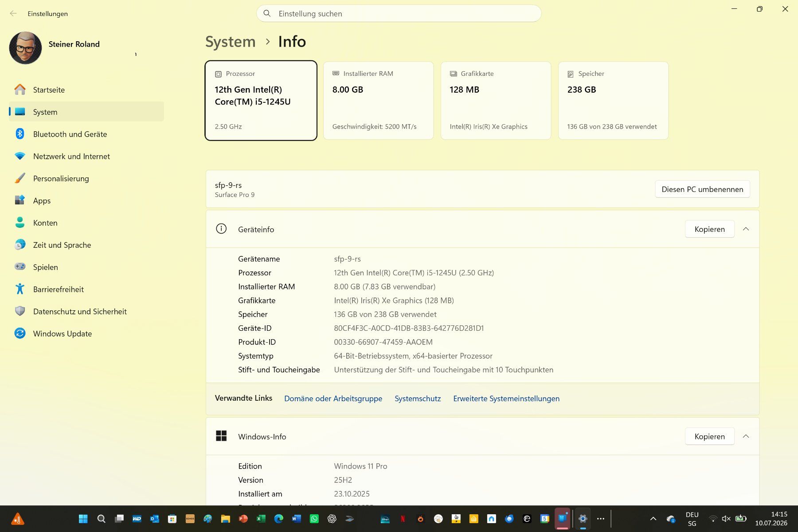Open the Bluetooth und Geräte settings
This screenshot has width=798, height=532.
point(86,134)
